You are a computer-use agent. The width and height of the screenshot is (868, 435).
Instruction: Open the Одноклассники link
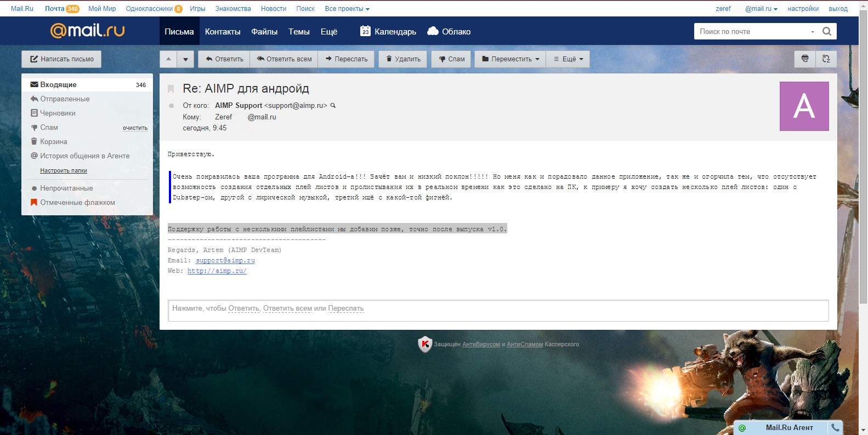click(x=149, y=9)
